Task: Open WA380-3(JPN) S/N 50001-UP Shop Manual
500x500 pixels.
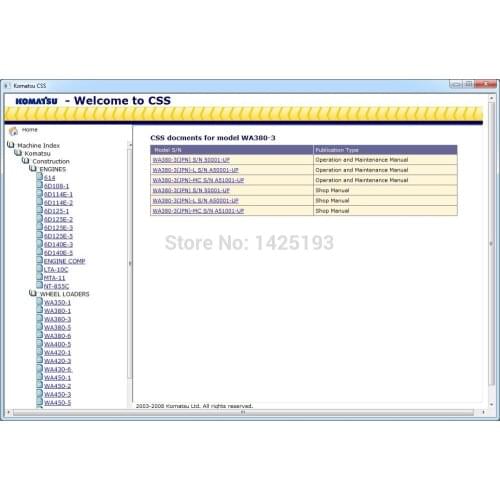Action: pyautogui.click(x=191, y=190)
